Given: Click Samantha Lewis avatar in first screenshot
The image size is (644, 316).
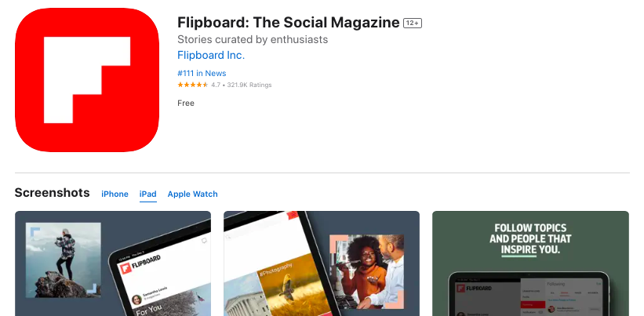Looking at the screenshot, I should (136, 300).
